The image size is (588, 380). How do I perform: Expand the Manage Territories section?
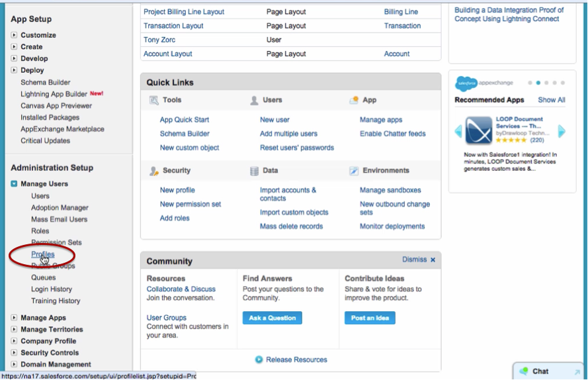[14, 329]
